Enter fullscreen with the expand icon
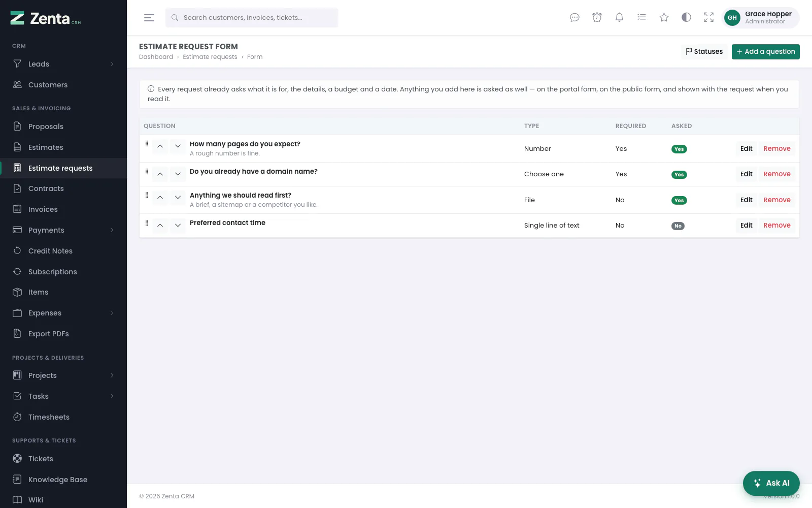The image size is (812, 508). click(x=708, y=18)
